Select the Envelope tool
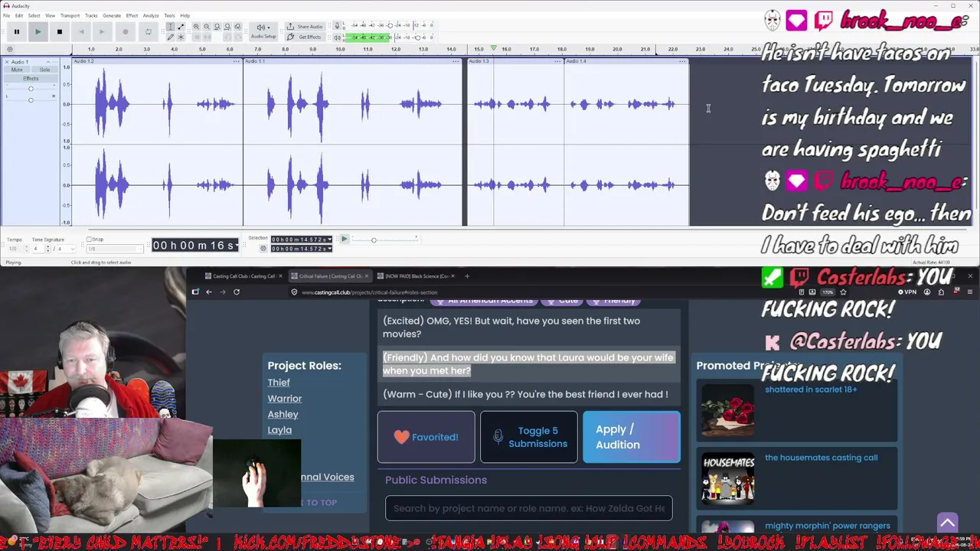Image resolution: width=980 pixels, height=551 pixels. pos(181,27)
